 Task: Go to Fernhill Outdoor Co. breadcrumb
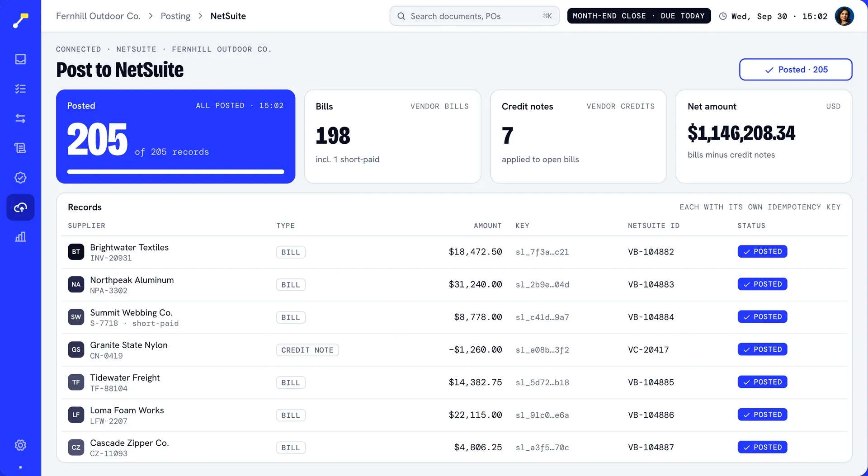coord(98,16)
